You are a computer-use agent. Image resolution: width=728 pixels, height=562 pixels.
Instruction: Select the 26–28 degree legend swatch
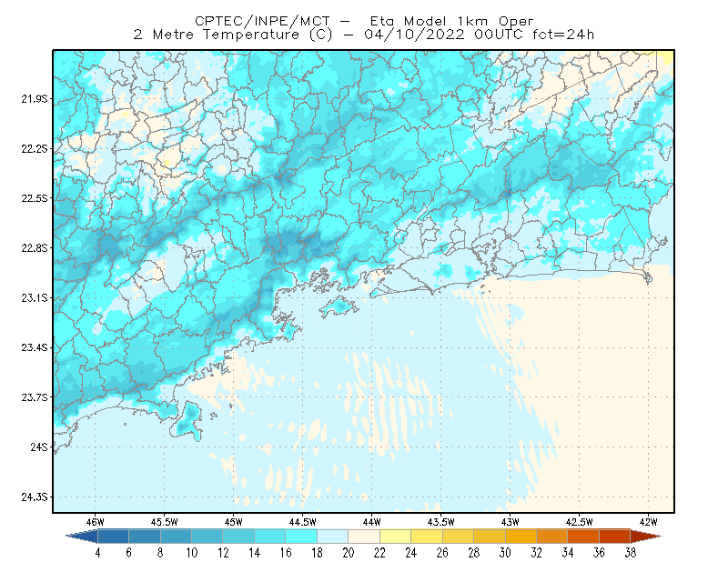click(458, 537)
